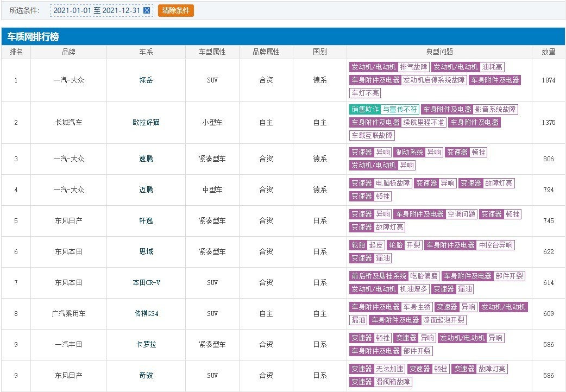The height and width of the screenshot is (392, 566).
Task: Click the 品牌 column header
Action: 68,52
